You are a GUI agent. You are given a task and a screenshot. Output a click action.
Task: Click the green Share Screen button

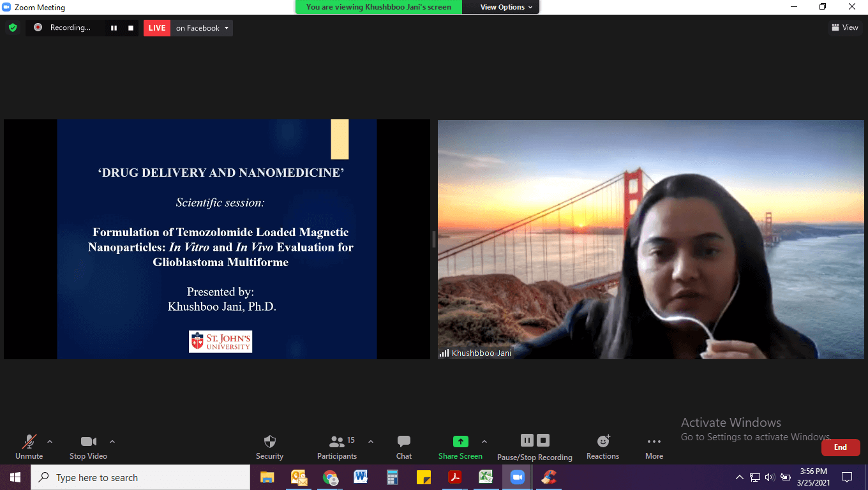tap(460, 447)
